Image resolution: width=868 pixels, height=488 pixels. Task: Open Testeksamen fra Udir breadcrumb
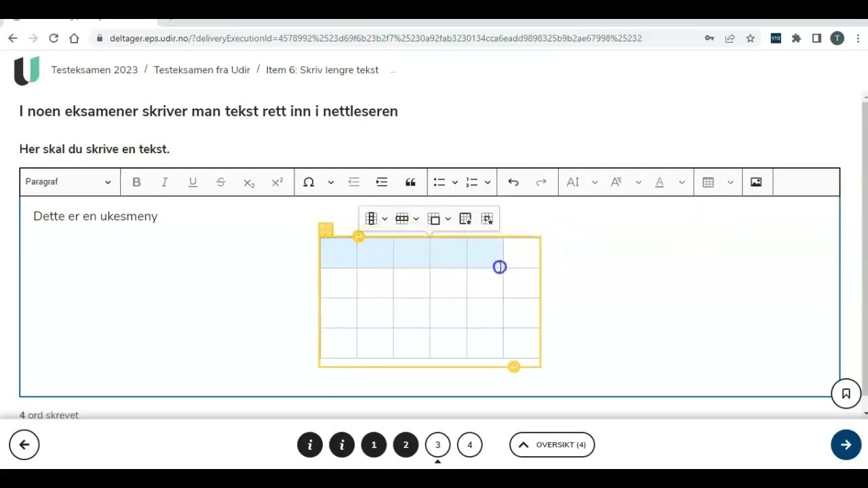(x=202, y=70)
